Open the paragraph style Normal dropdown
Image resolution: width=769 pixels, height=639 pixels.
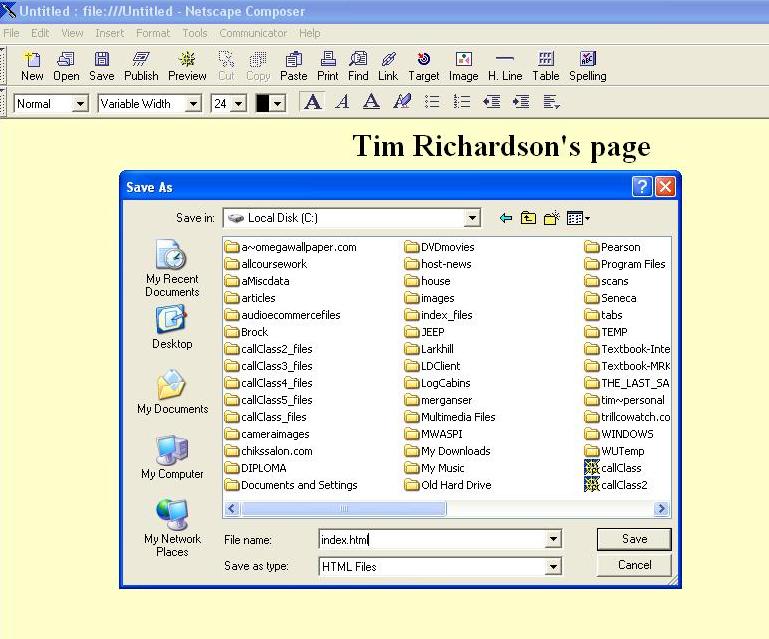coord(80,103)
